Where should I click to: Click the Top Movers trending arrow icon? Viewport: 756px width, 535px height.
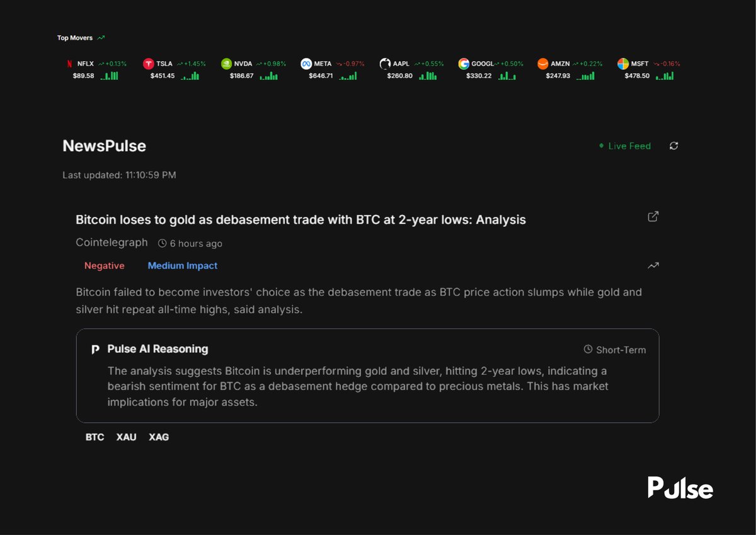pos(101,38)
